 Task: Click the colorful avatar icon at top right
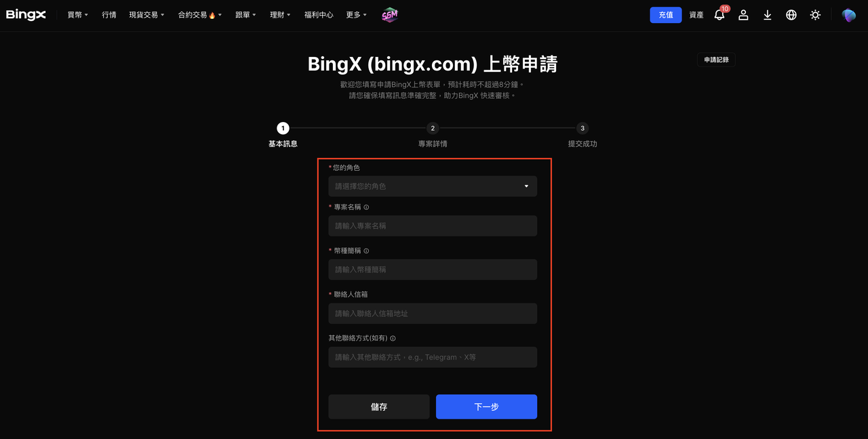[x=849, y=15]
